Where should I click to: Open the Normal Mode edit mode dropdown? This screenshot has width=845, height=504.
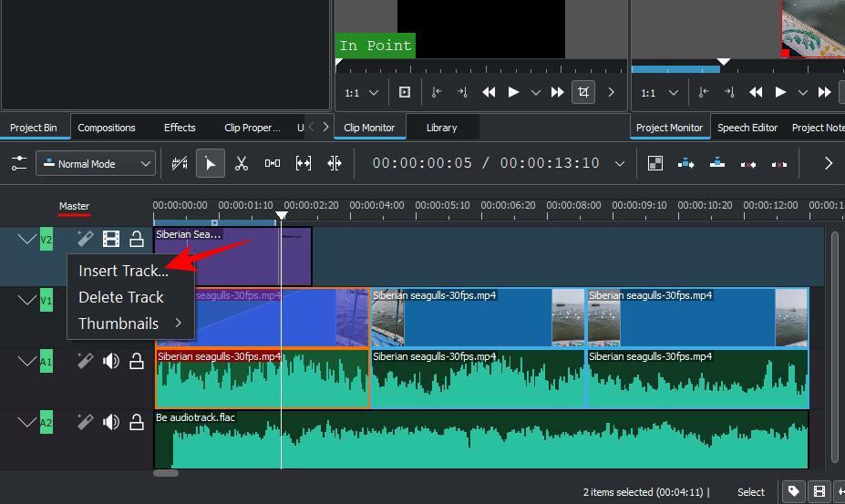[x=96, y=164]
